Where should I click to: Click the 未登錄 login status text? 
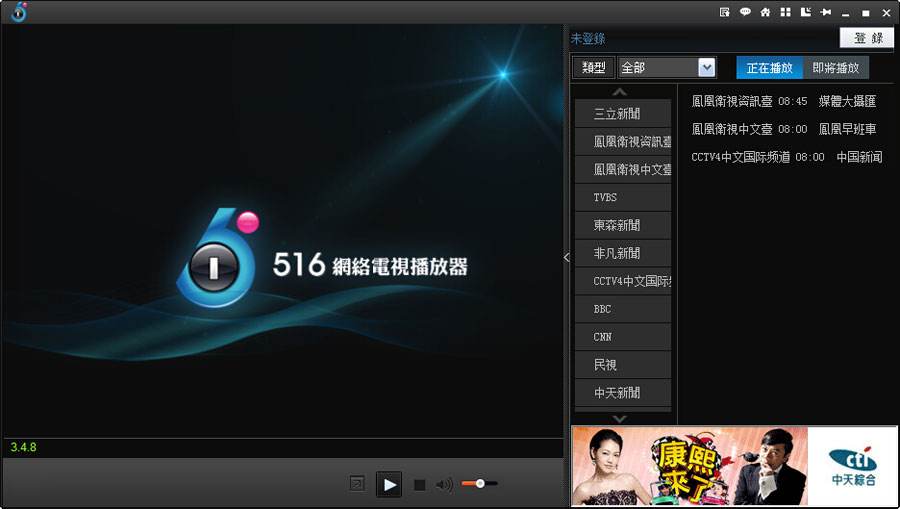click(x=588, y=39)
